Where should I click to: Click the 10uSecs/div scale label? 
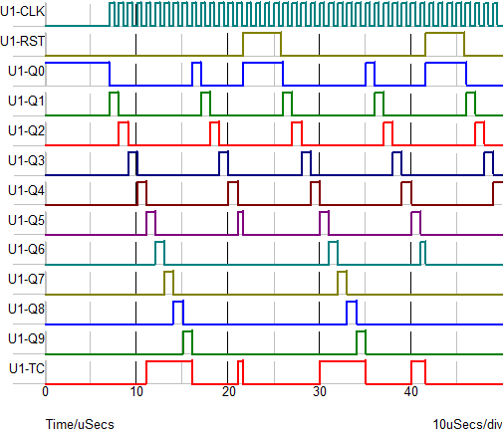(x=467, y=424)
